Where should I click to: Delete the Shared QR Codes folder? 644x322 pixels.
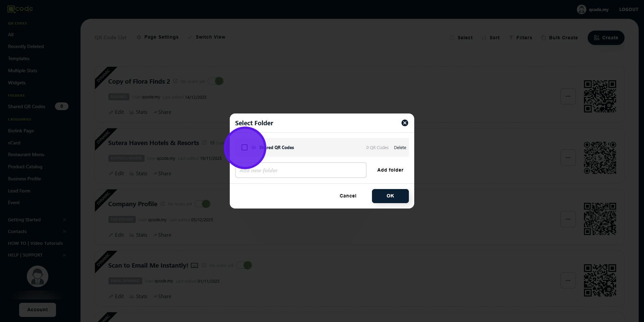coord(400,147)
